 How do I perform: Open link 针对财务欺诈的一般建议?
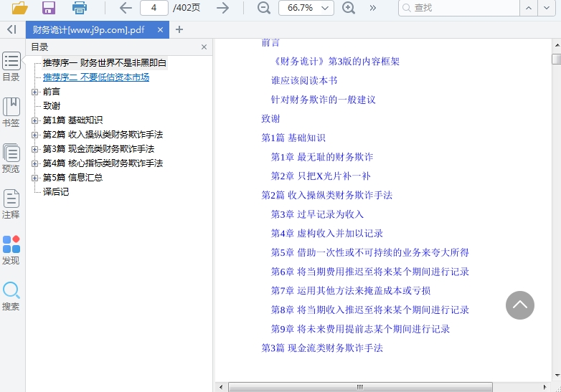click(x=323, y=100)
